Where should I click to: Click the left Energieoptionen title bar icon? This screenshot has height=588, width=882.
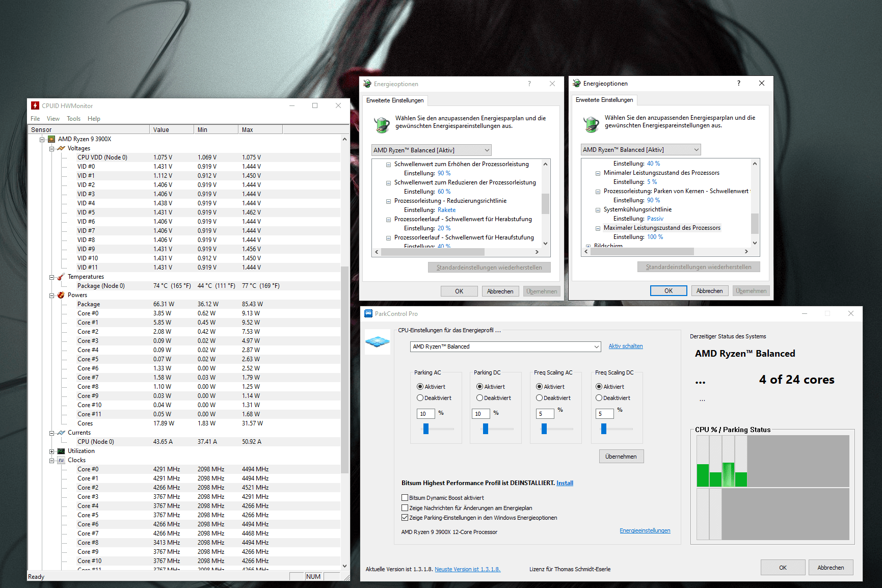pyautogui.click(x=367, y=84)
